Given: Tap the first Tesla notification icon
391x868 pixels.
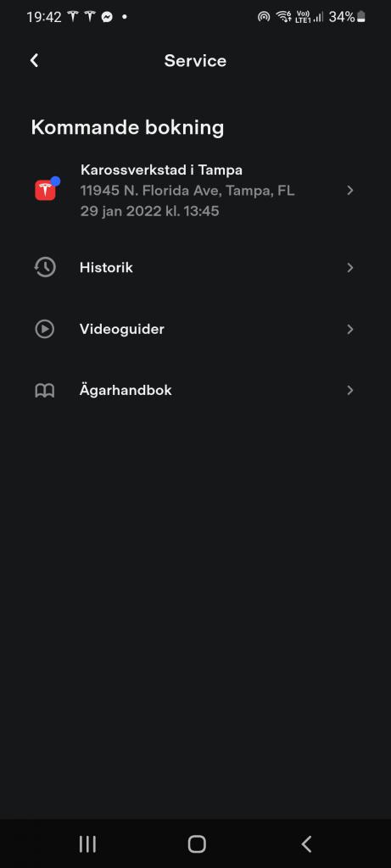Looking at the screenshot, I should [x=73, y=17].
